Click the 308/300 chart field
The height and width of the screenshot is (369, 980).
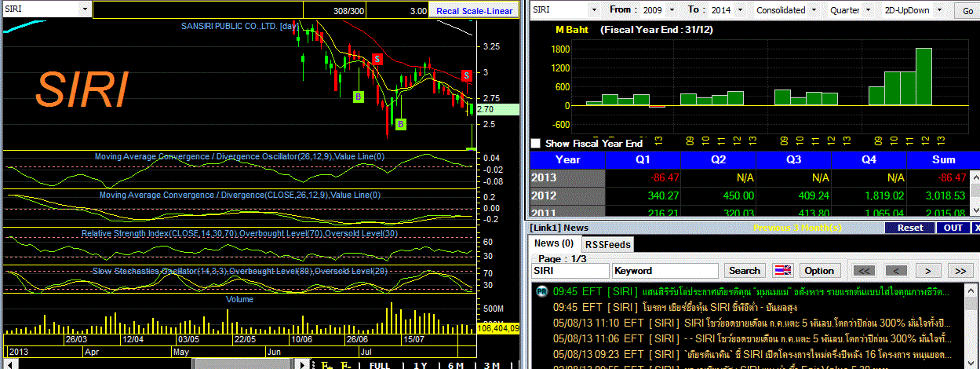point(334,11)
